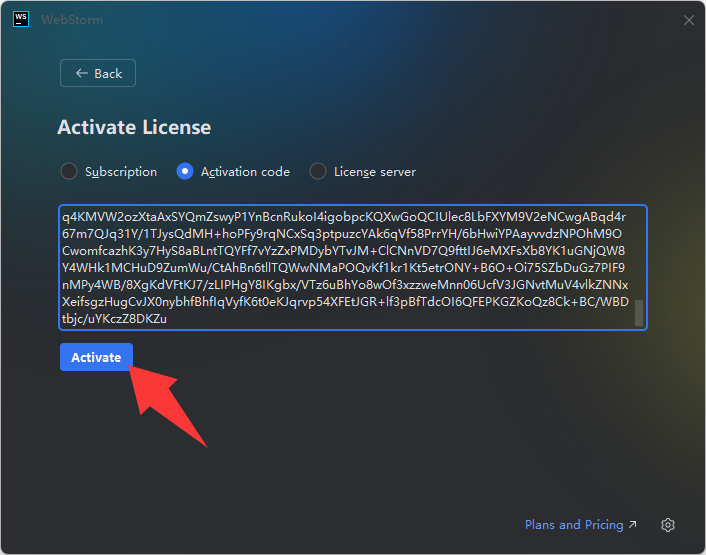Click the WebStorm logo icon
Viewport: 706px width, 555px height.
(x=21, y=19)
